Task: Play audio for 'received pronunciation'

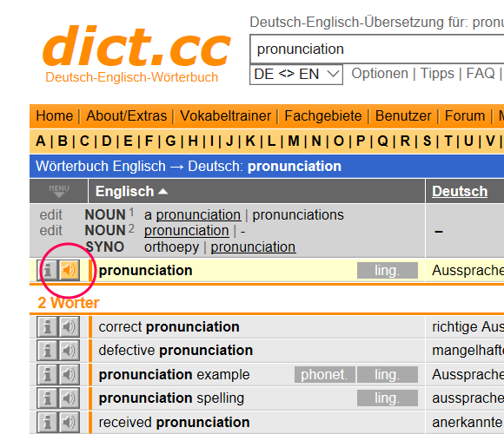Action: (70, 422)
